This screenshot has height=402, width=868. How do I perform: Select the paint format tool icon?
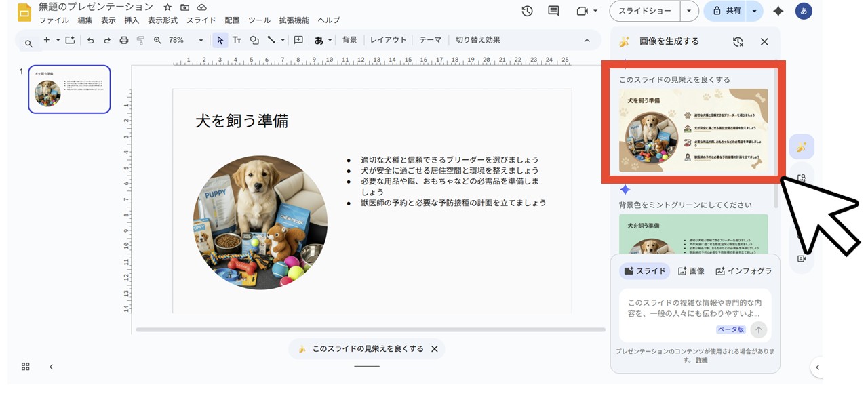coord(139,40)
